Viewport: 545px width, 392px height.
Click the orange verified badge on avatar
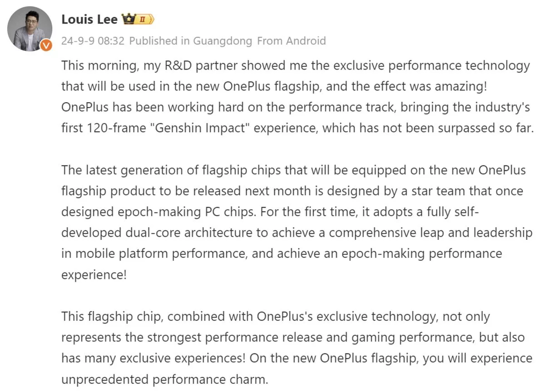46,45
